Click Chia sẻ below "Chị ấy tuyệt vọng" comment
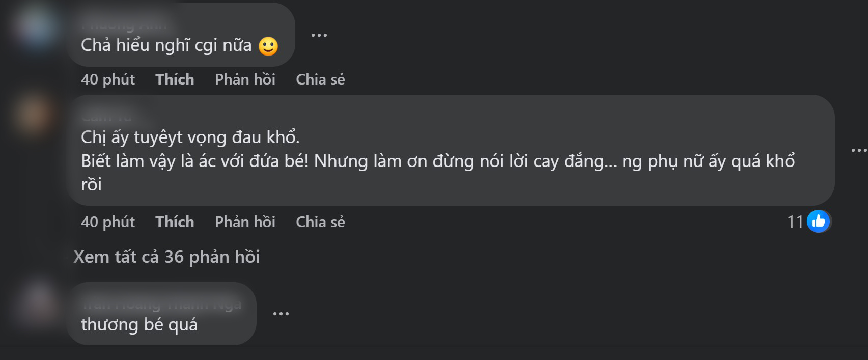Screen dimensions: 868x360 point(320,222)
